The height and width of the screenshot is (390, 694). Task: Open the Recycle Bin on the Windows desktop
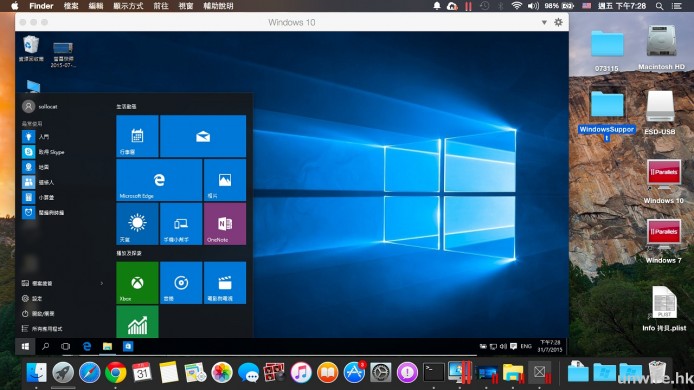tap(31, 49)
